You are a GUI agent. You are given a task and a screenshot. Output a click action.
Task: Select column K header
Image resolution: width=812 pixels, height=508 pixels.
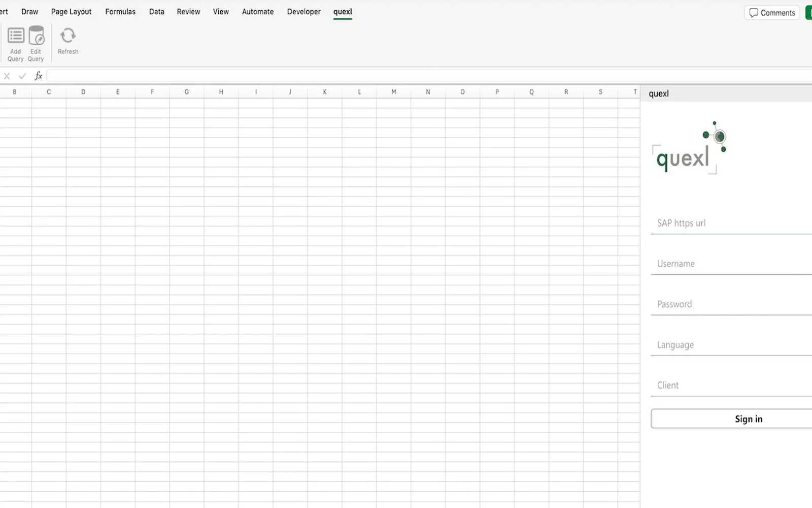pos(325,92)
